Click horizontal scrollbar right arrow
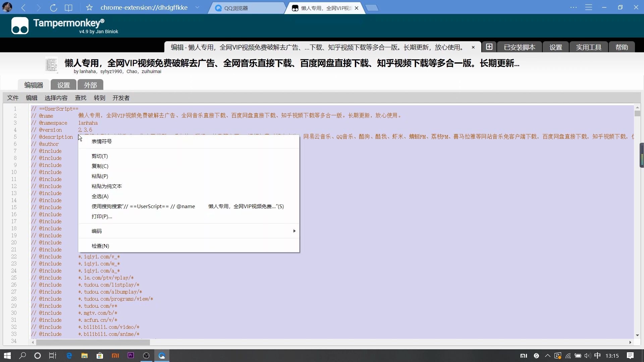Viewport: 644px width, 362px height. (x=630, y=343)
